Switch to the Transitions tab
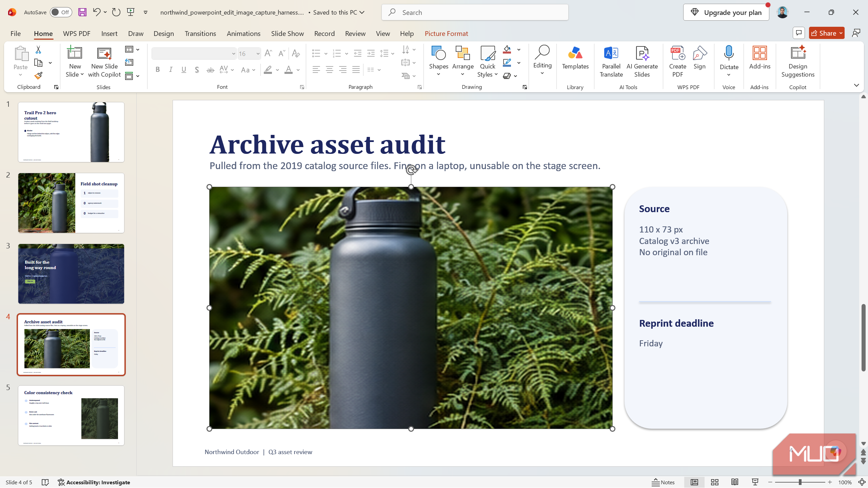 click(200, 33)
